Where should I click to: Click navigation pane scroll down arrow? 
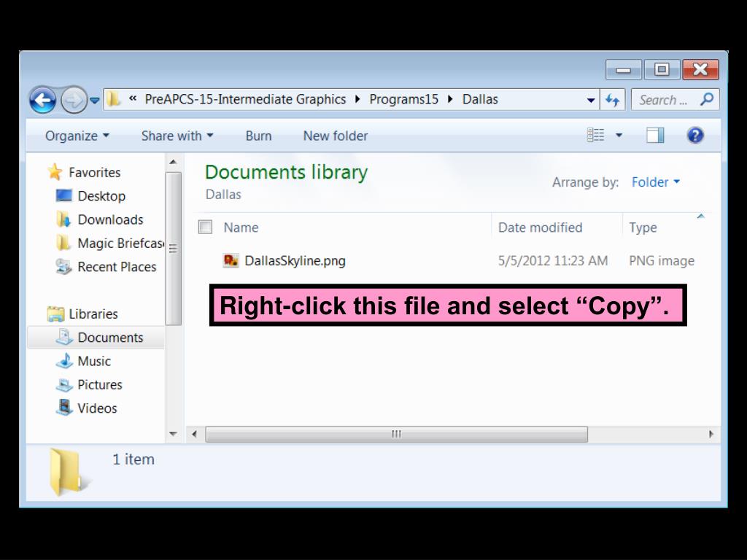(174, 434)
